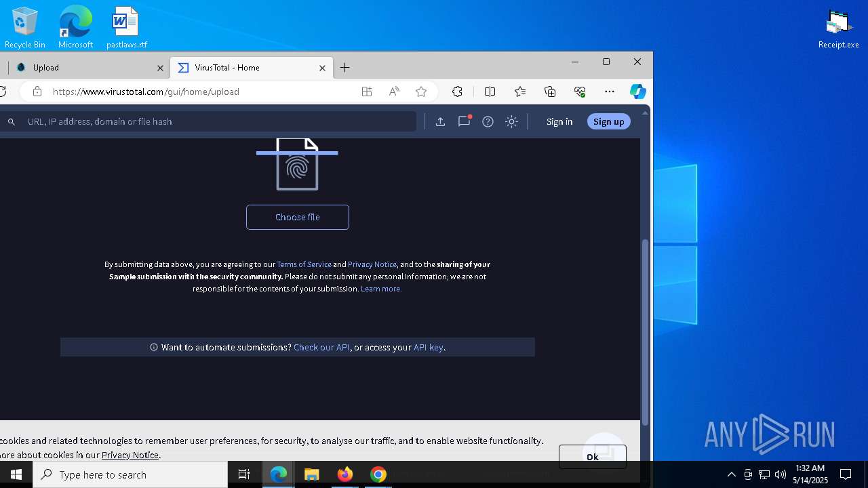Select the VirusTotal - Home tab
The width and height of the screenshot is (868, 488).
[251, 68]
